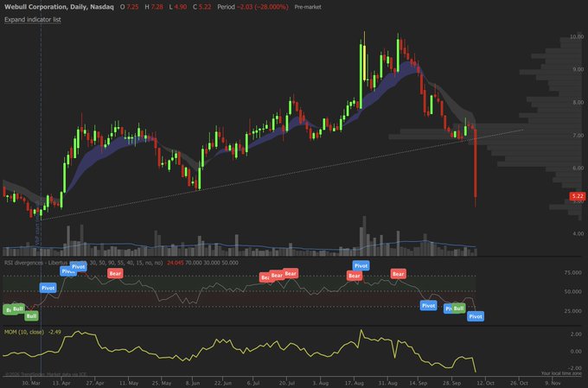Click the 10.00 price axis label
This screenshot has height=388, width=588.
(x=577, y=37)
